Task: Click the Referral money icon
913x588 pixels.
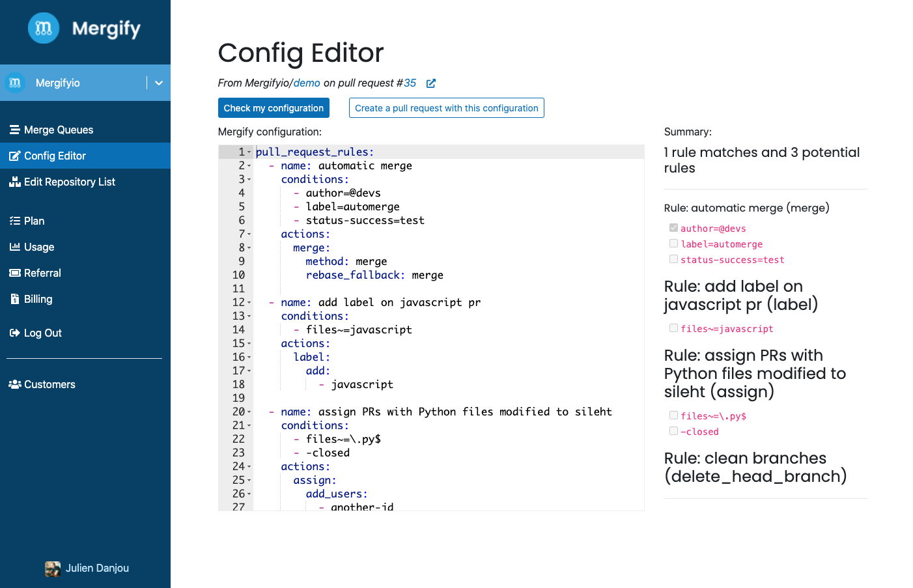Action: click(15, 273)
